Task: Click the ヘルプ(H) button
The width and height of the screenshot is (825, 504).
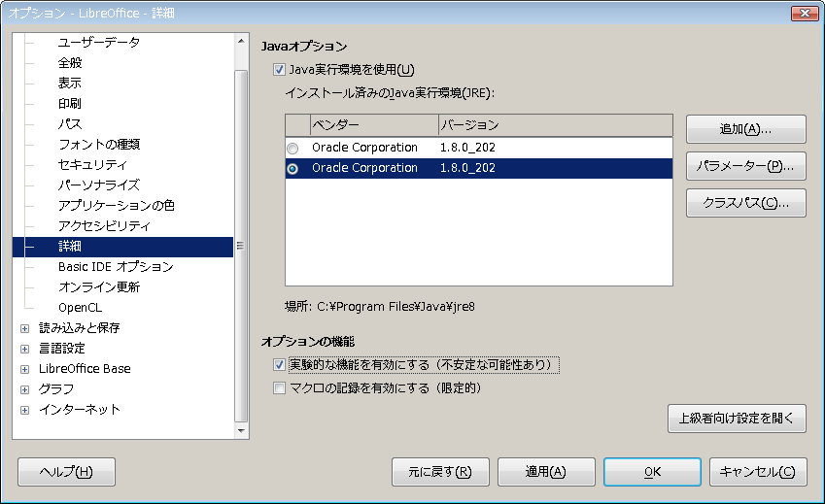Action: coord(66,472)
